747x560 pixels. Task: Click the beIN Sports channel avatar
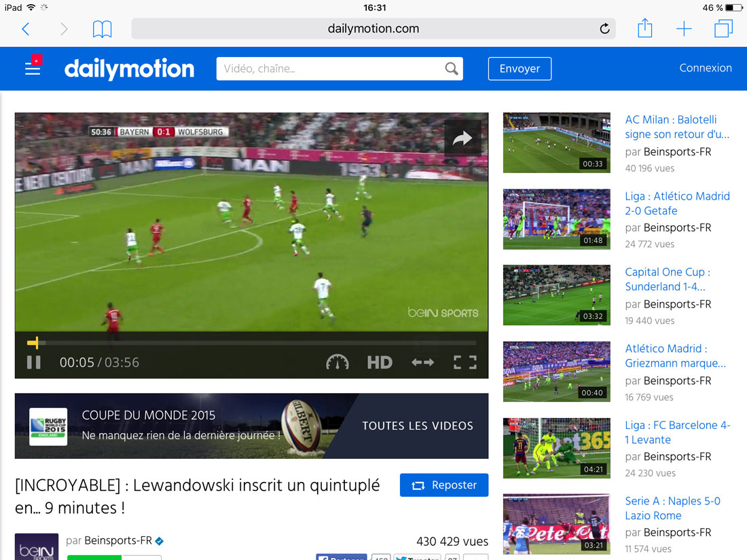pos(37,546)
